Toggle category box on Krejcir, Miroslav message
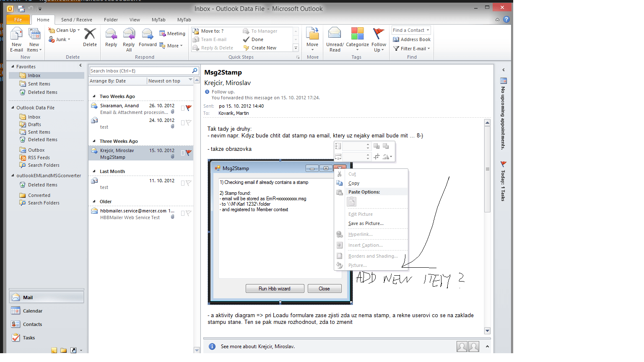 click(183, 153)
